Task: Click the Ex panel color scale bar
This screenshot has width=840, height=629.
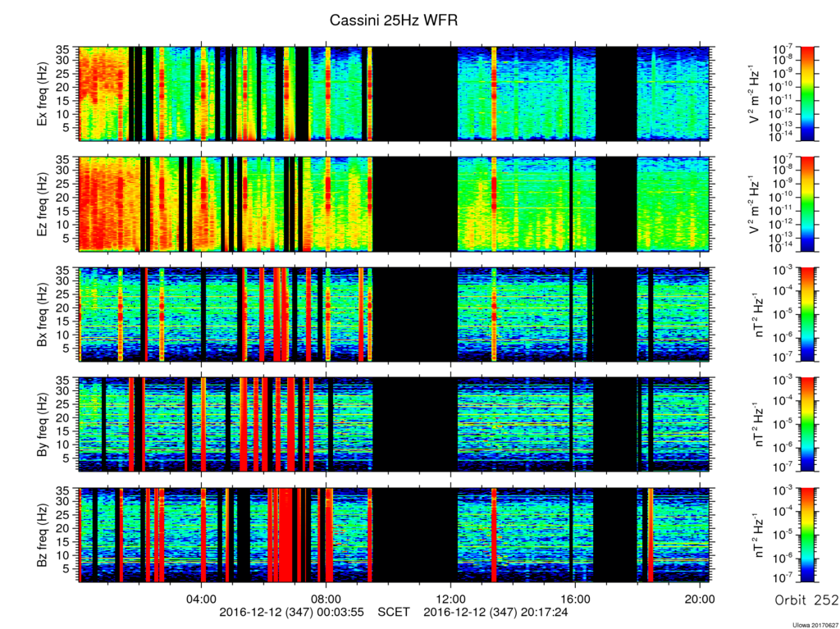Action: click(807, 93)
